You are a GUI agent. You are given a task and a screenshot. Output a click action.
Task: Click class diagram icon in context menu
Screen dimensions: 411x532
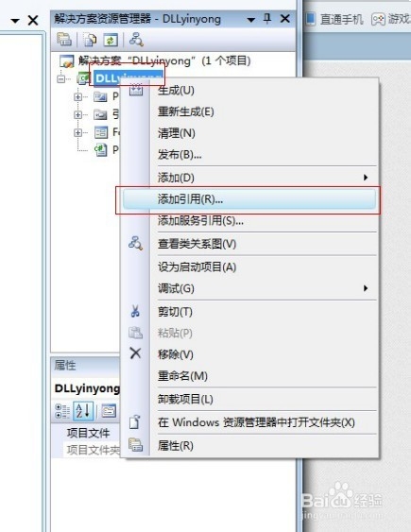point(136,243)
